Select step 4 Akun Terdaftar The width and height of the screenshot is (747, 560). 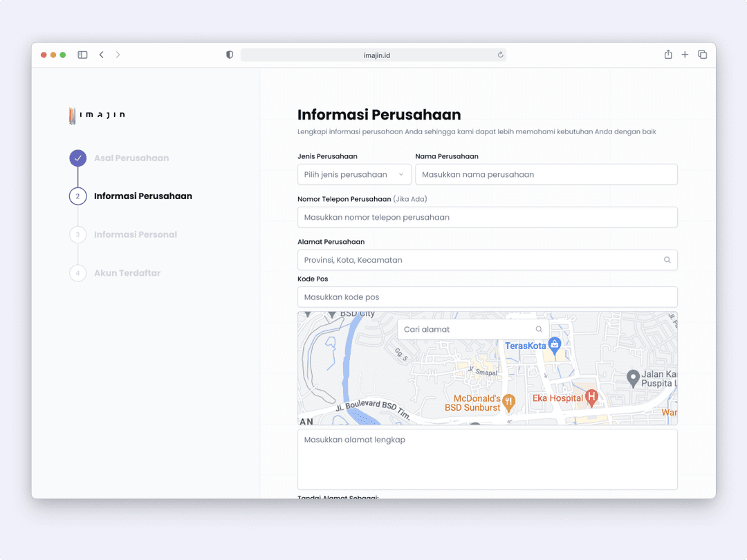127,273
